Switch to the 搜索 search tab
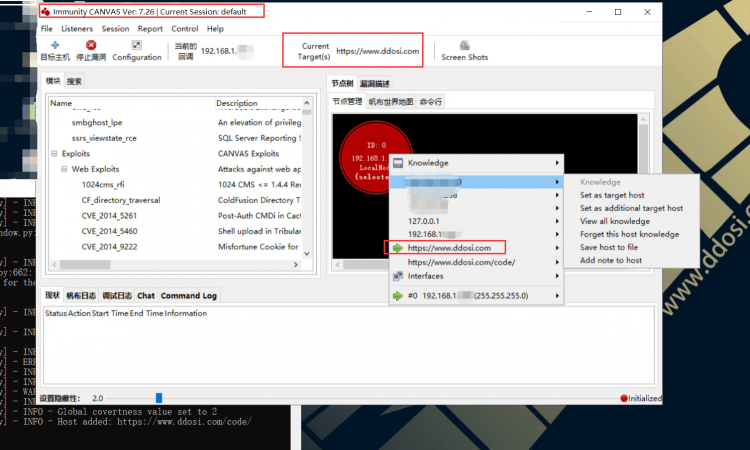The width and height of the screenshot is (750, 450). tap(74, 81)
